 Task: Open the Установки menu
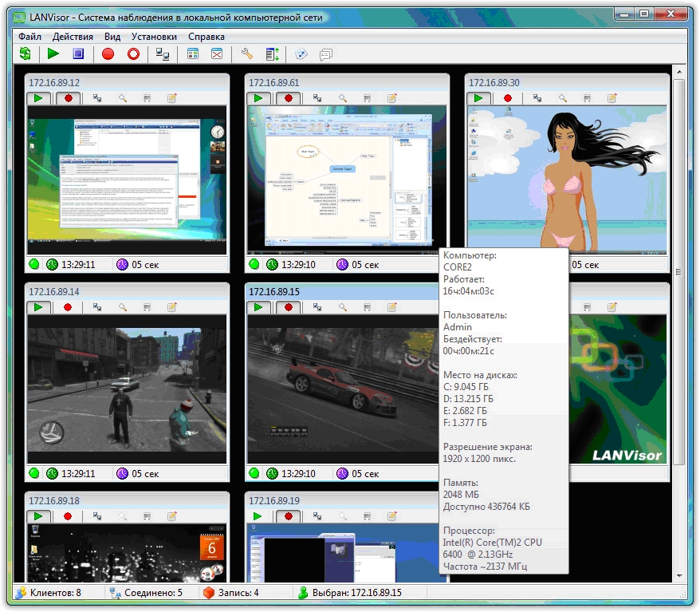154,37
